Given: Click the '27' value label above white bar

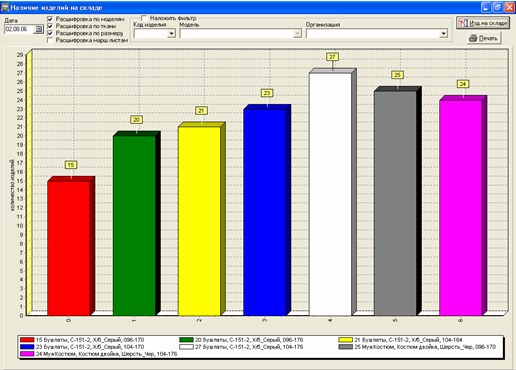Looking at the screenshot, I should click(332, 57).
